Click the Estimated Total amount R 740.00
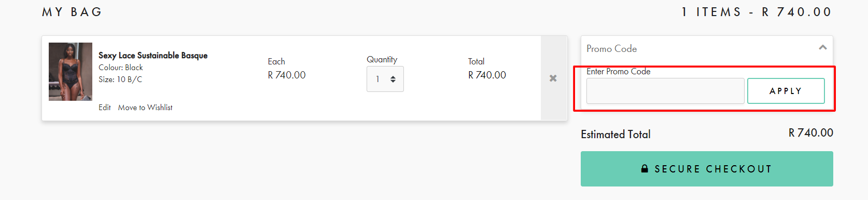This screenshot has width=868, height=200. tap(811, 133)
